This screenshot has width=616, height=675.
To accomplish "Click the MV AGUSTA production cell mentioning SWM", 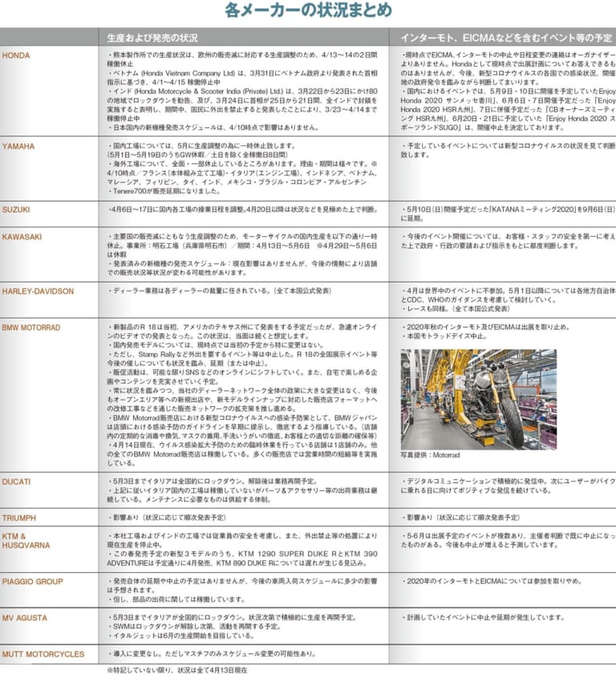I will point(233,626).
